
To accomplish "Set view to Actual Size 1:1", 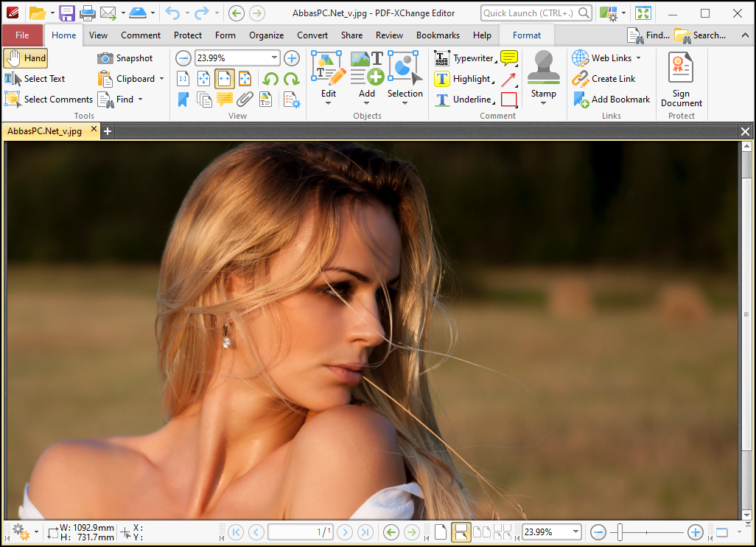I will click(183, 79).
